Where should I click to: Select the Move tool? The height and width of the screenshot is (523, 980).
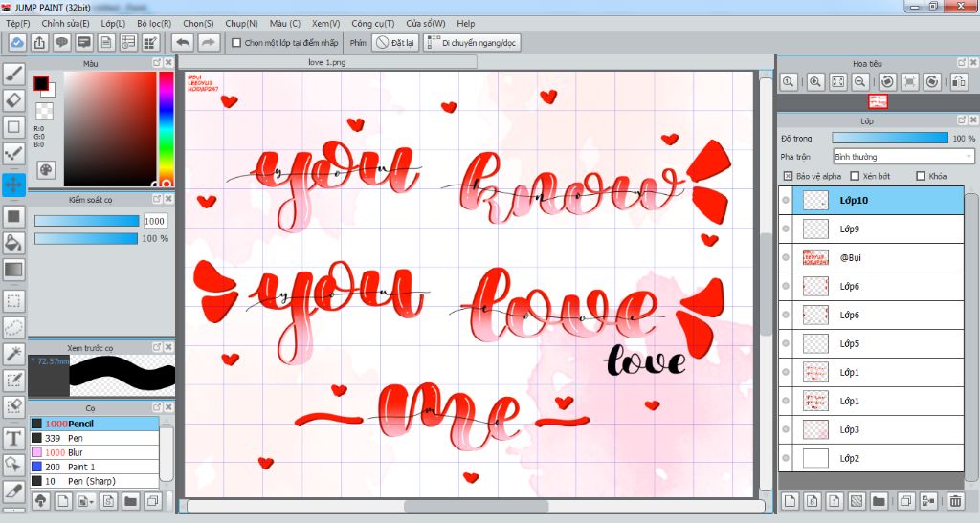pos(13,185)
